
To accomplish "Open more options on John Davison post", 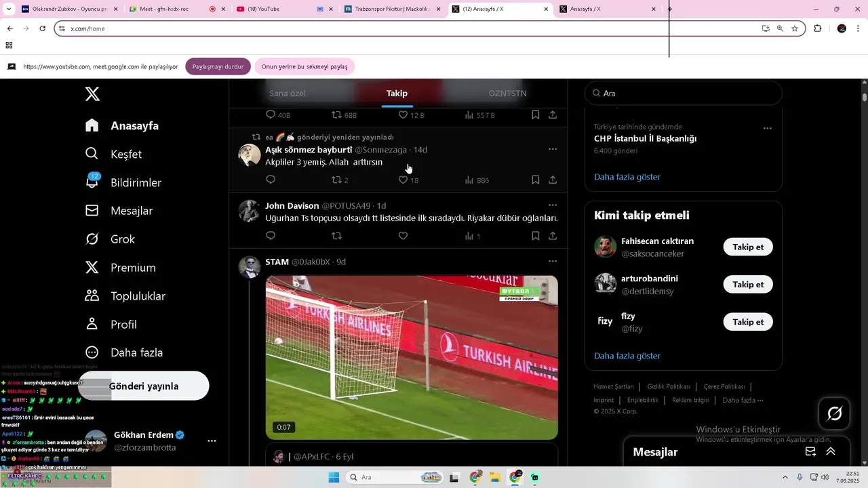I will pyautogui.click(x=553, y=205).
